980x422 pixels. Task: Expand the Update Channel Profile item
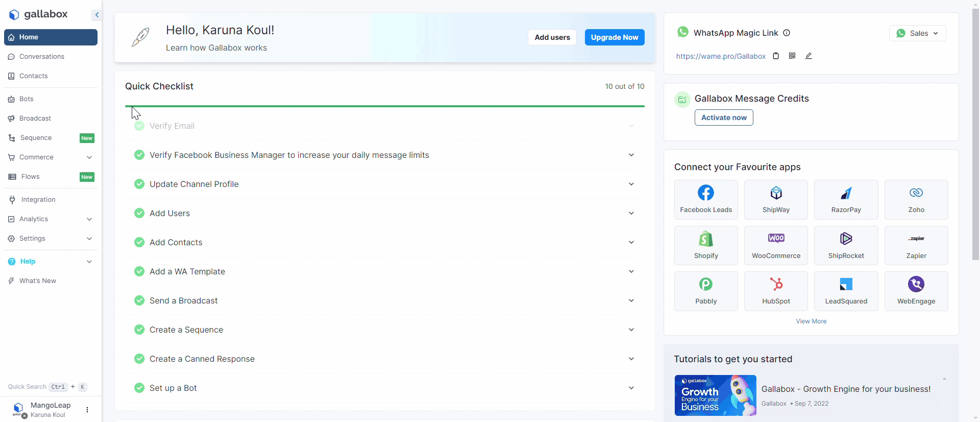point(631,184)
